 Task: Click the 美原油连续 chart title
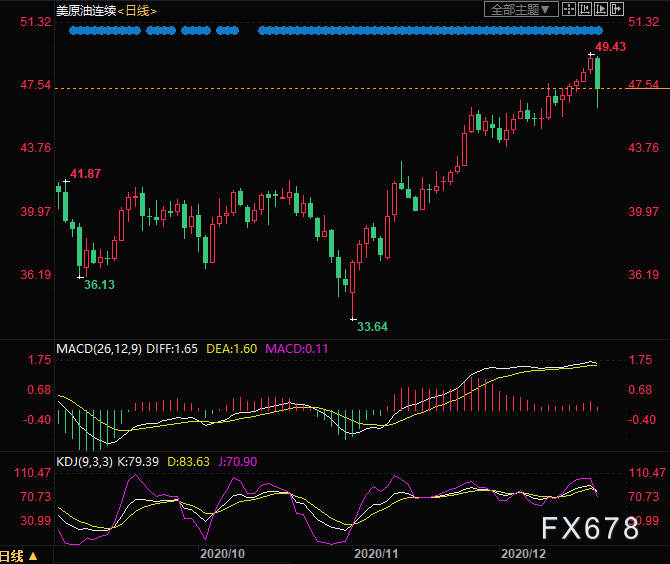pos(84,10)
